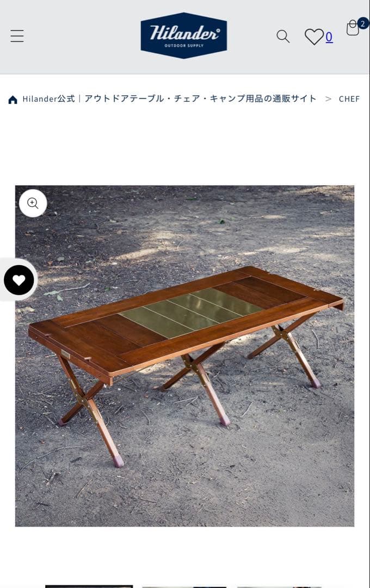
Task: Click the OUTDOOR SUPPLY tagline in logo
Action: [184, 46]
